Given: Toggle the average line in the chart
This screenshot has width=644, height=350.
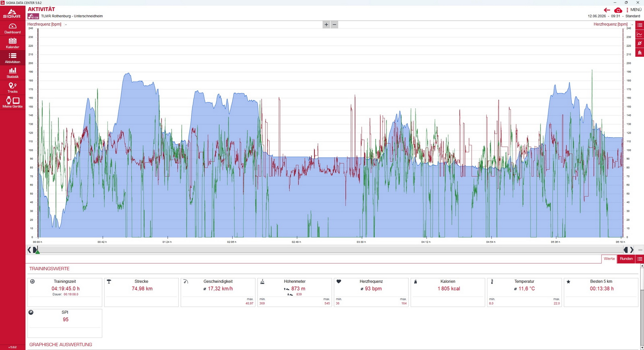Looking at the screenshot, I should [x=640, y=43].
